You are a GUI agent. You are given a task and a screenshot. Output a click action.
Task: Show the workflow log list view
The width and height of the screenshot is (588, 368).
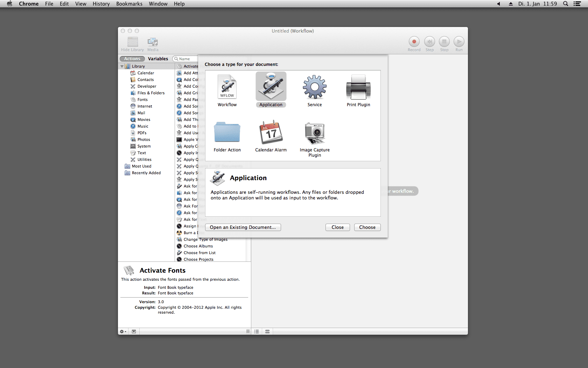pos(257,332)
